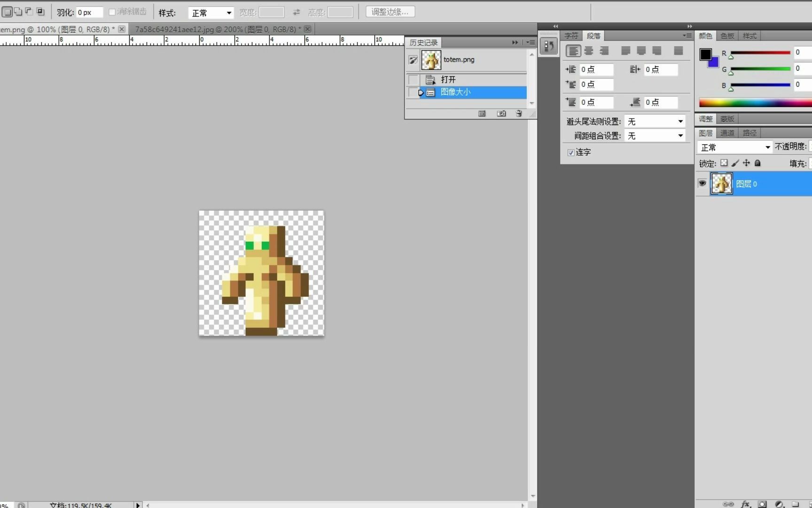Click the green (G) color slider

760,69
